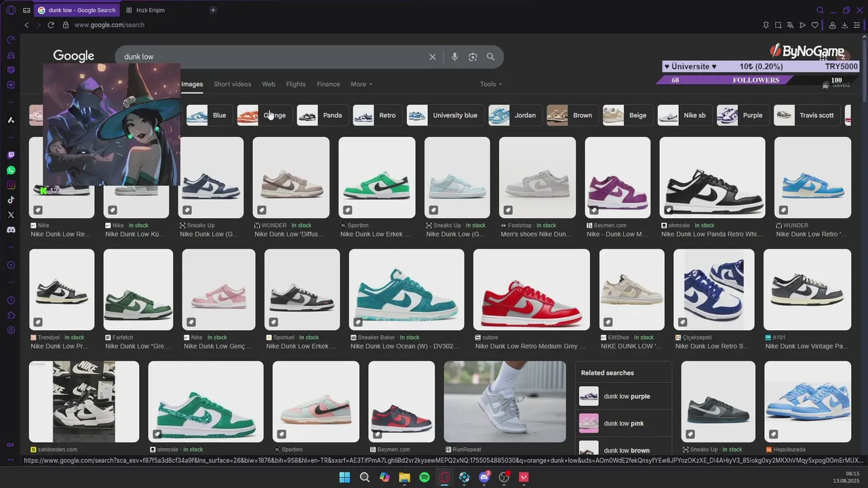Go back to the previous page
This screenshot has width=868, height=488.
coord(26,25)
